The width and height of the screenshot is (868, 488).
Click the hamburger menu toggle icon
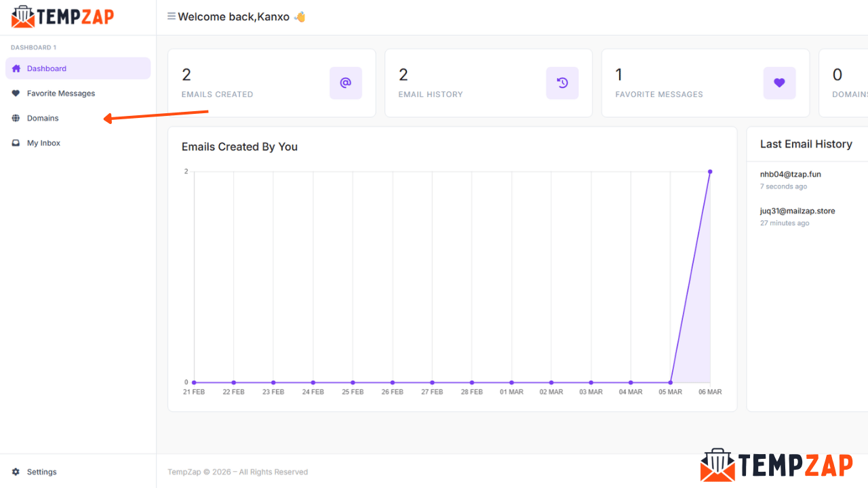[x=172, y=16]
